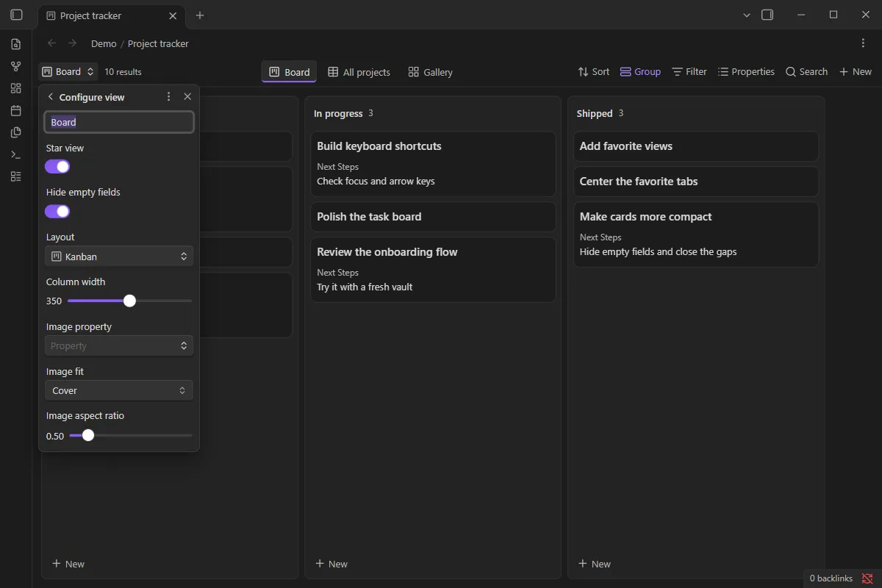882x588 pixels.
Task: Open the canvas icon in the ribbon
Action: click(x=16, y=88)
